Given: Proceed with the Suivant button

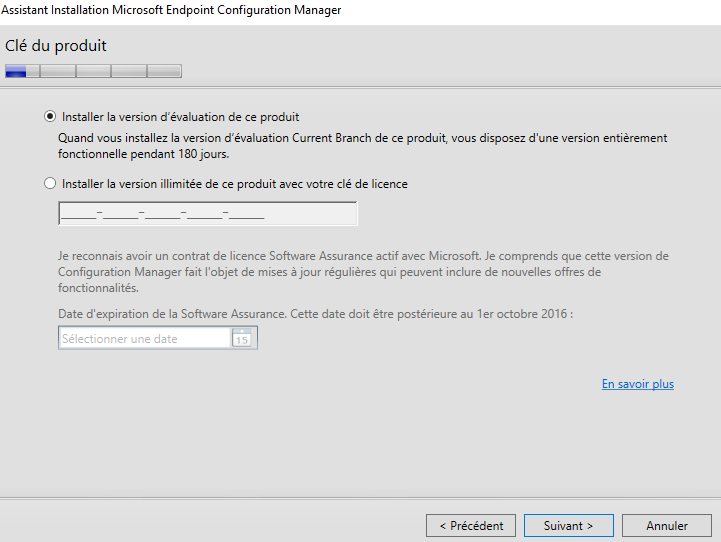Looking at the screenshot, I should coord(568,525).
